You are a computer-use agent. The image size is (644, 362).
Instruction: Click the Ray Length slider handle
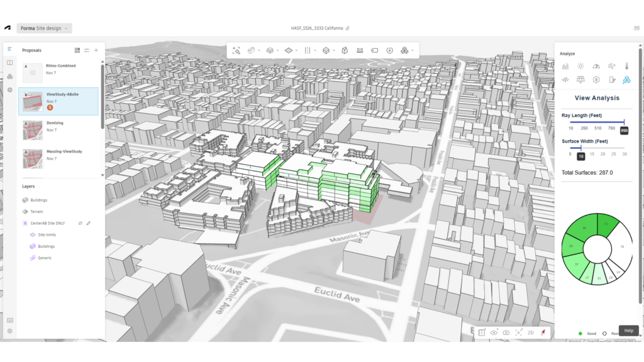point(624,122)
